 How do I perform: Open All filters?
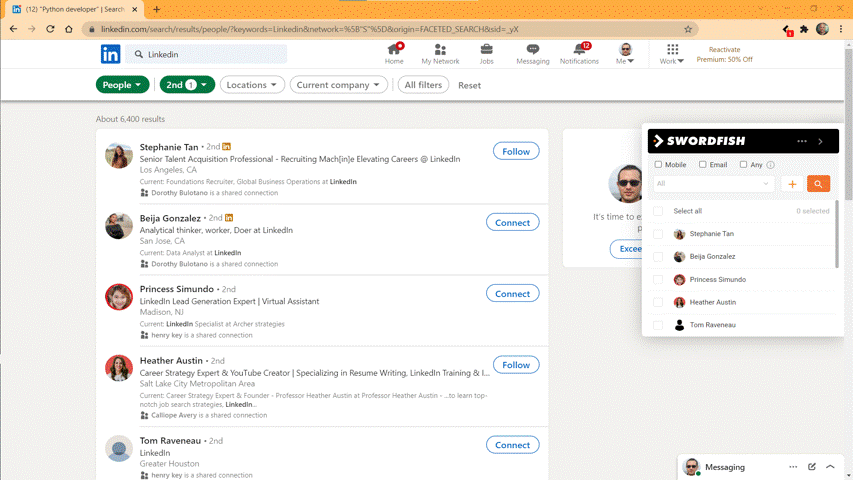click(423, 85)
